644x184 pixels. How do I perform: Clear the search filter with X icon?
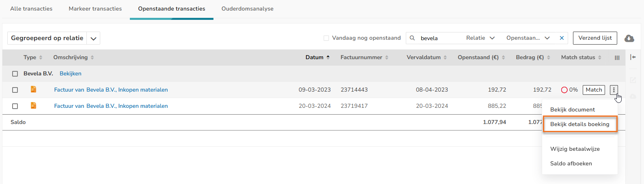tap(562, 38)
